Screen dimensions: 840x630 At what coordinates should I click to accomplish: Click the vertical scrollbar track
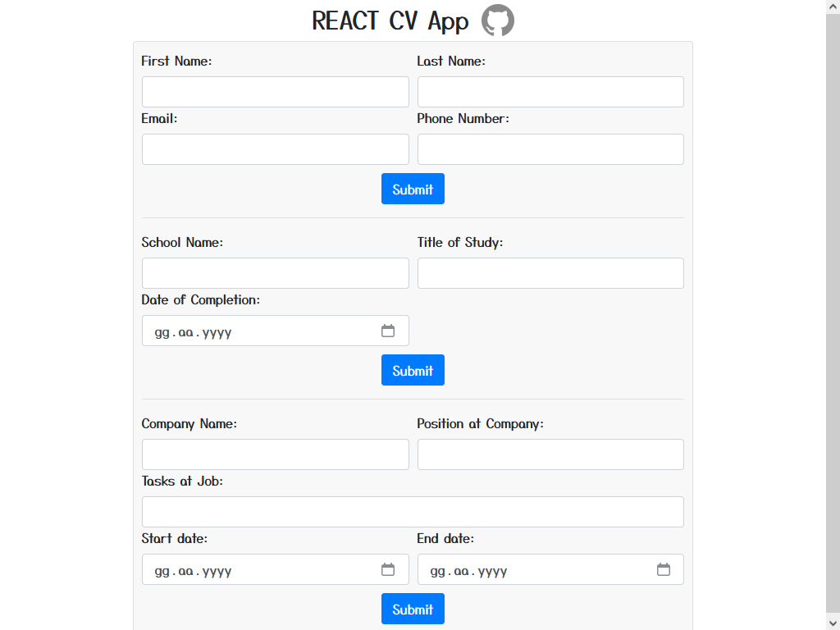coord(833,328)
